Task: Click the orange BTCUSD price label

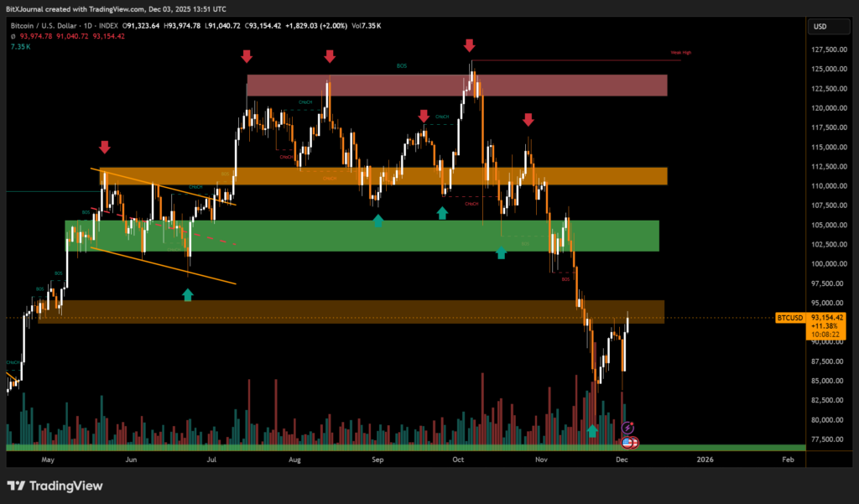Action: pyautogui.click(x=790, y=318)
